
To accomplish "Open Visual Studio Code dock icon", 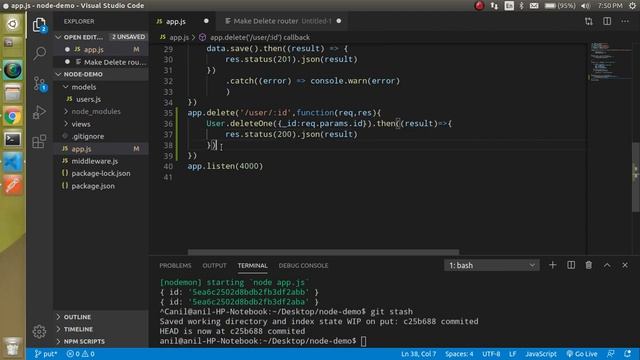I will tap(12, 162).
